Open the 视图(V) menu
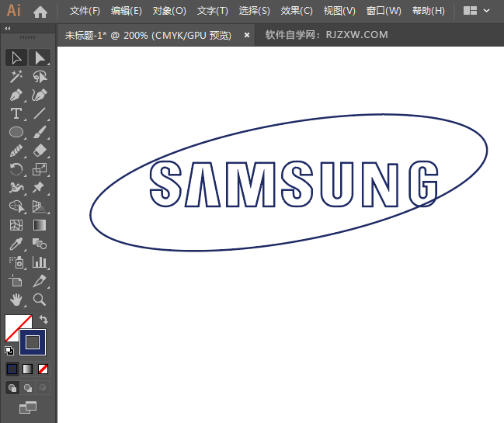The image size is (504, 423). pyautogui.click(x=339, y=11)
